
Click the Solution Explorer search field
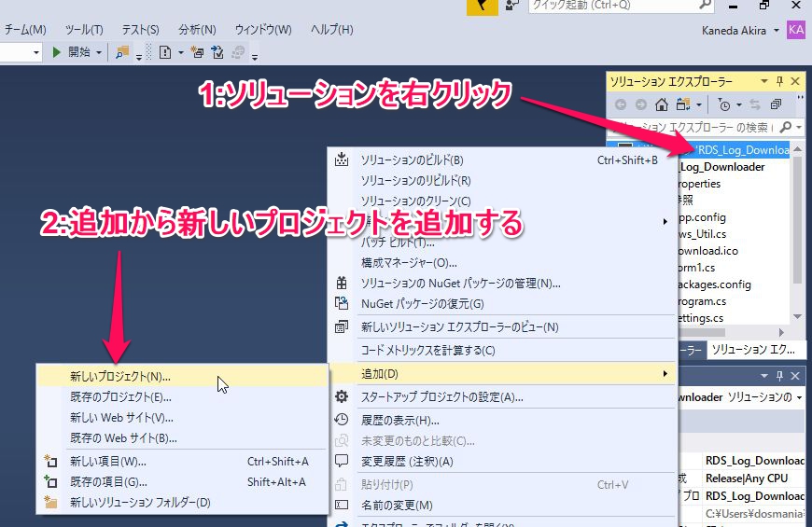click(691, 127)
